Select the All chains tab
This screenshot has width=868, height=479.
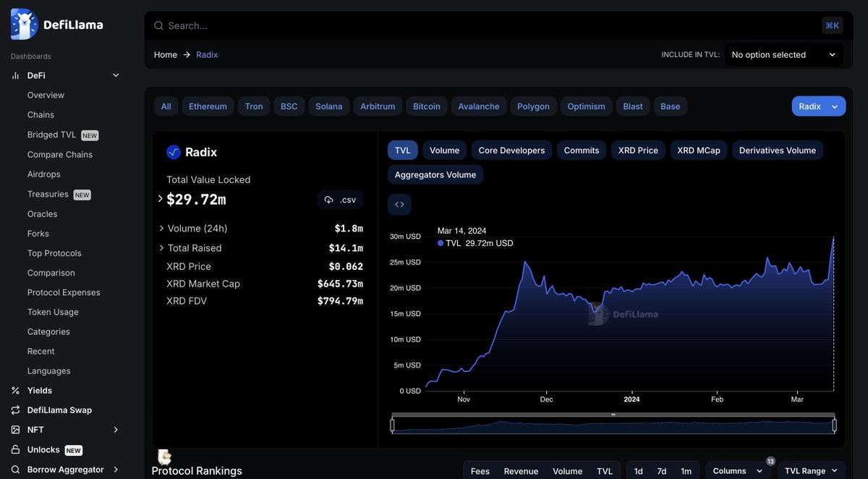(166, 106)
